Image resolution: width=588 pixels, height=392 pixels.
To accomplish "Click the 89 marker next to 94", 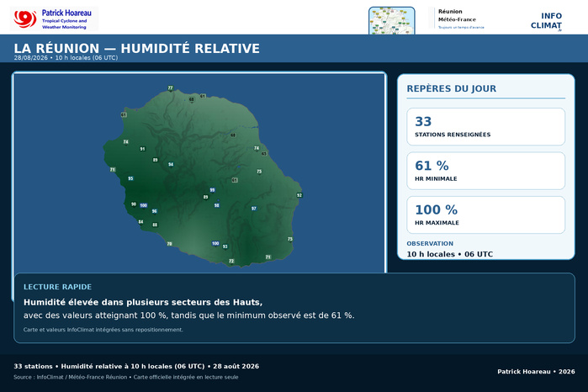I will click(x=156, y=160).
